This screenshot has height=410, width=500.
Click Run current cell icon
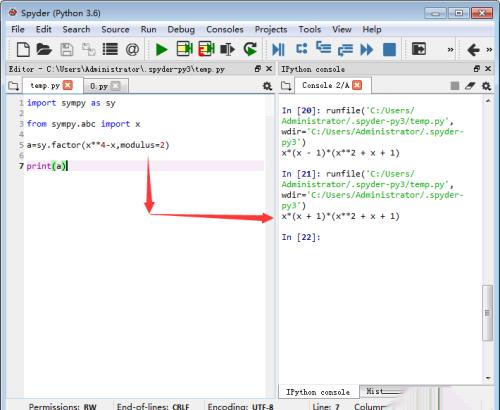click(x=184, y=49)
